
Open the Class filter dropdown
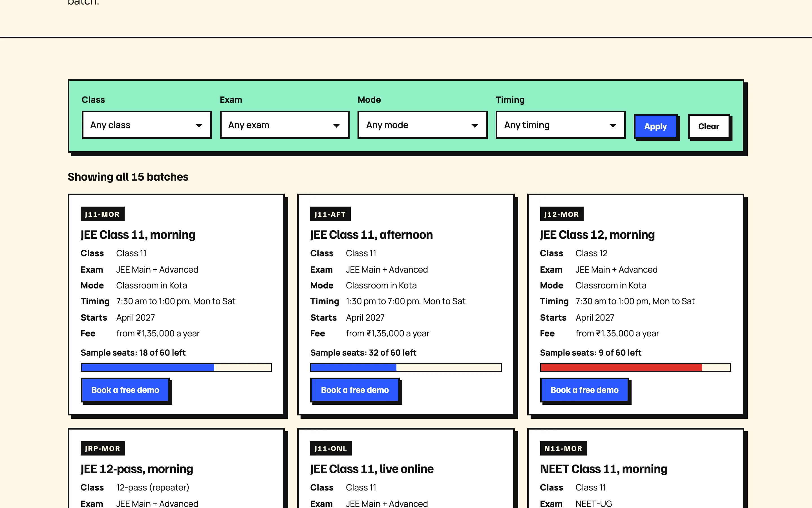pyautogui.click(x=147, y=125)
